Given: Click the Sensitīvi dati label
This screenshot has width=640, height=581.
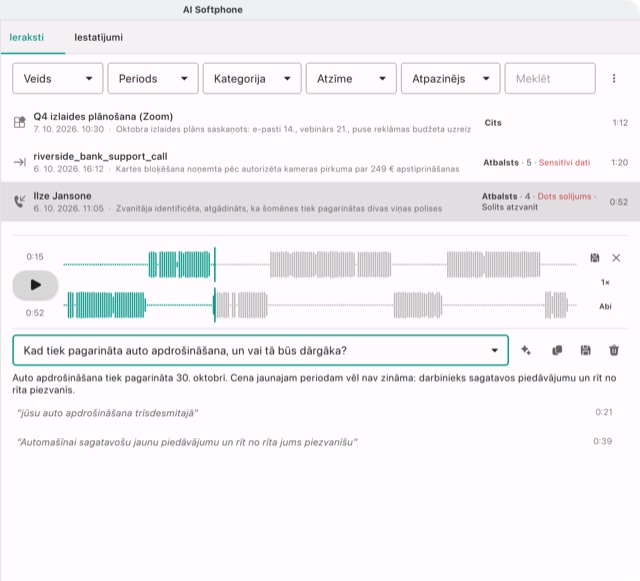Looking at the screenshot, I should click(x=564, y=163).
